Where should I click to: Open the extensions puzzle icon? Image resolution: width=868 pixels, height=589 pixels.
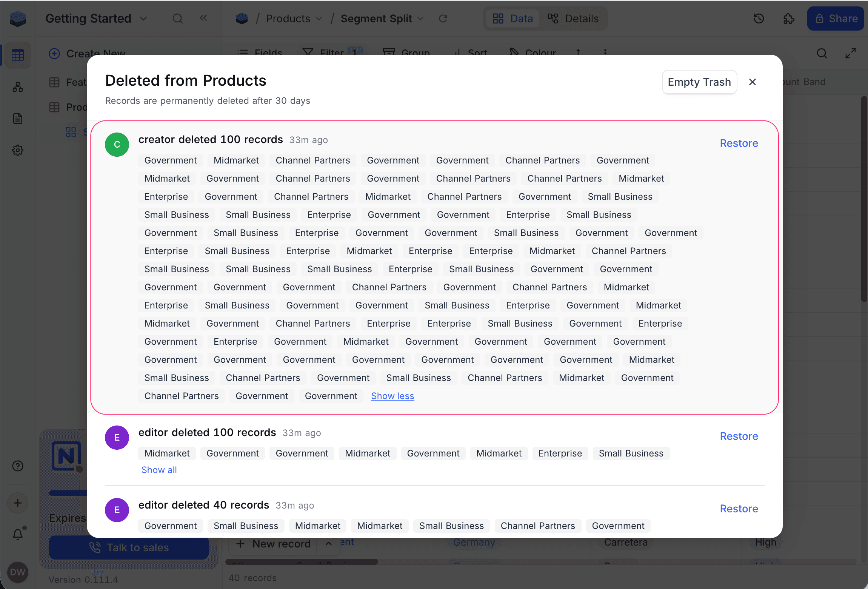[x=789, y=19]
